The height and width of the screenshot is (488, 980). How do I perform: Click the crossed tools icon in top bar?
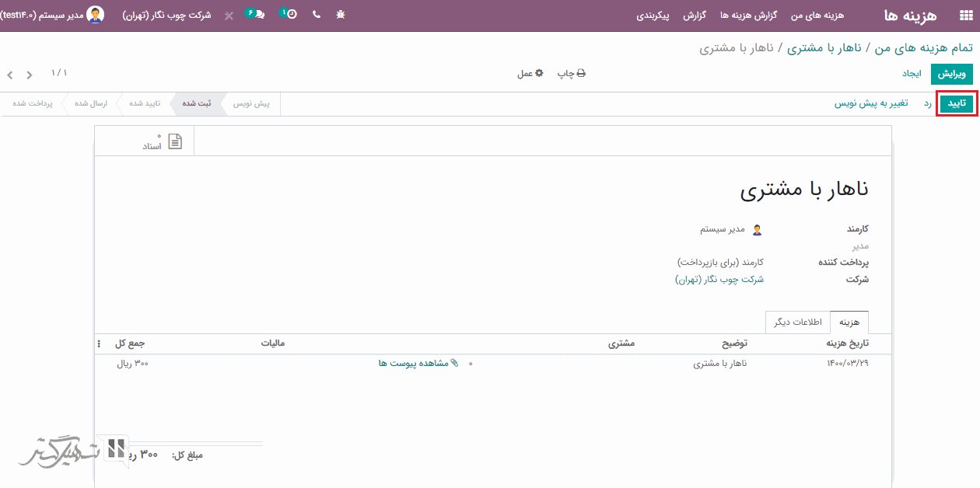[x=229, y=16]
